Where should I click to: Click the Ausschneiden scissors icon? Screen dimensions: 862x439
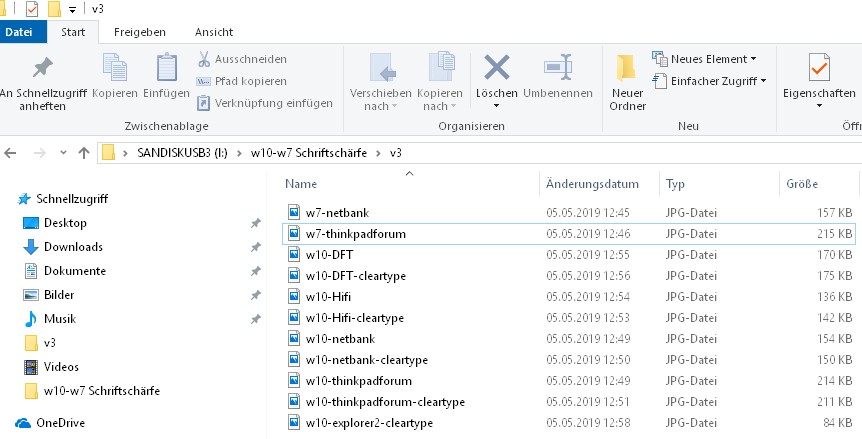pyautogui.click(x=204, y=59)
